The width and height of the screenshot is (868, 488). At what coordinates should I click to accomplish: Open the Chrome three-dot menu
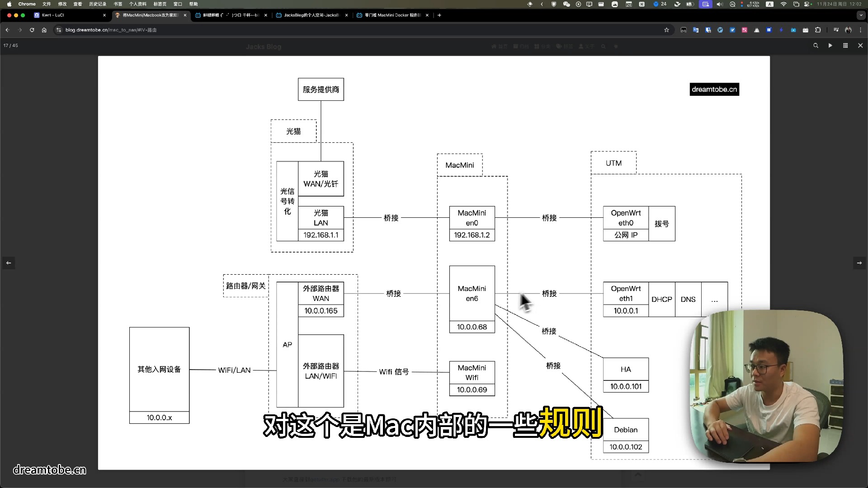[x=860, y=30]
